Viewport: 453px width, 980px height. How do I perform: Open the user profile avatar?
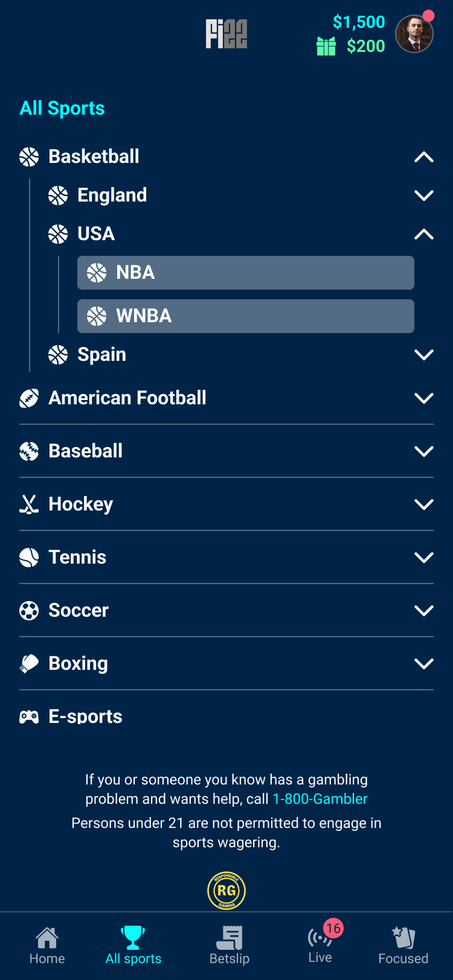coord(414,34)
